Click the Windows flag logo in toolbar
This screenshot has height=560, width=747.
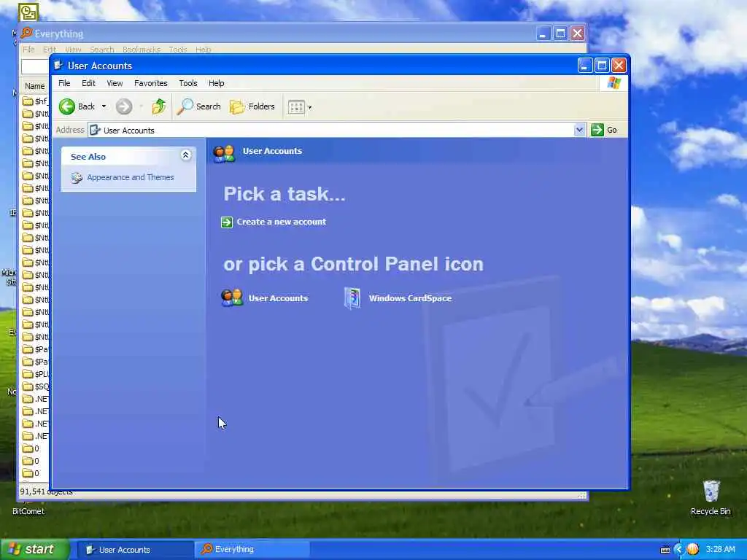pyautogui.click(x=614, y=83)
